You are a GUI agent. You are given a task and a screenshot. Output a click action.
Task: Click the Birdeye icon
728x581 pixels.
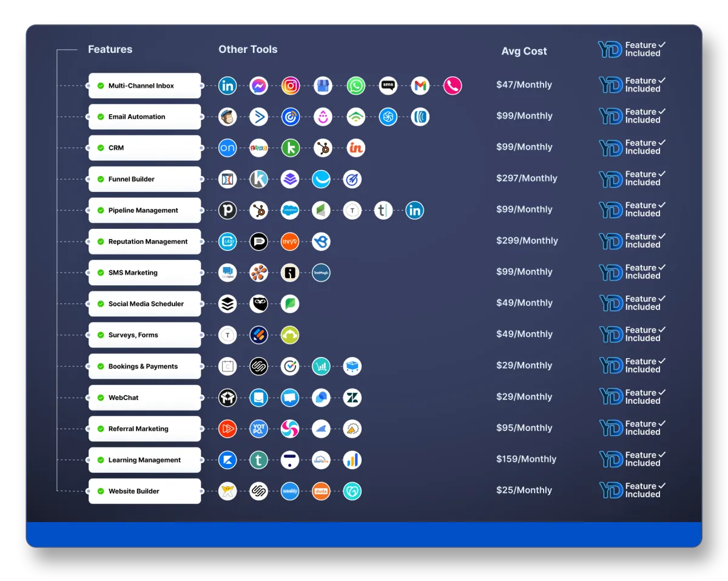pyautogui.click(x=322, y=242)
